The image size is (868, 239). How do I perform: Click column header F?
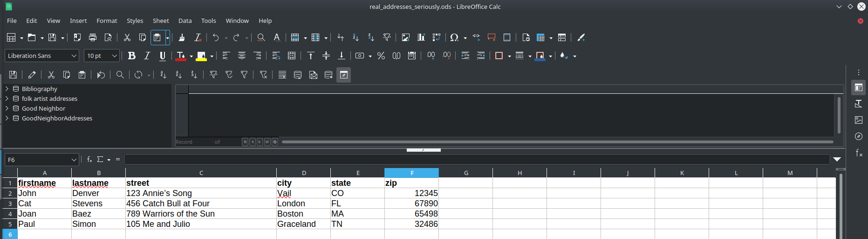point(412,173)
